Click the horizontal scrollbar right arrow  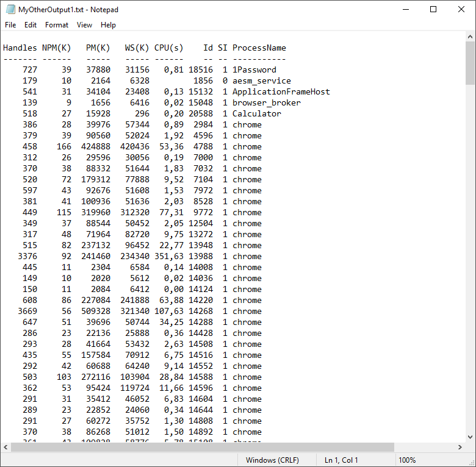point(460,447)
